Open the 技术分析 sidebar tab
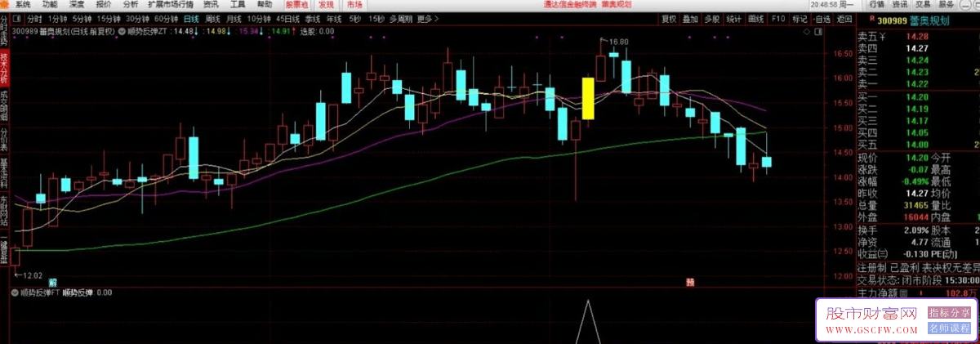 [4, 69]
